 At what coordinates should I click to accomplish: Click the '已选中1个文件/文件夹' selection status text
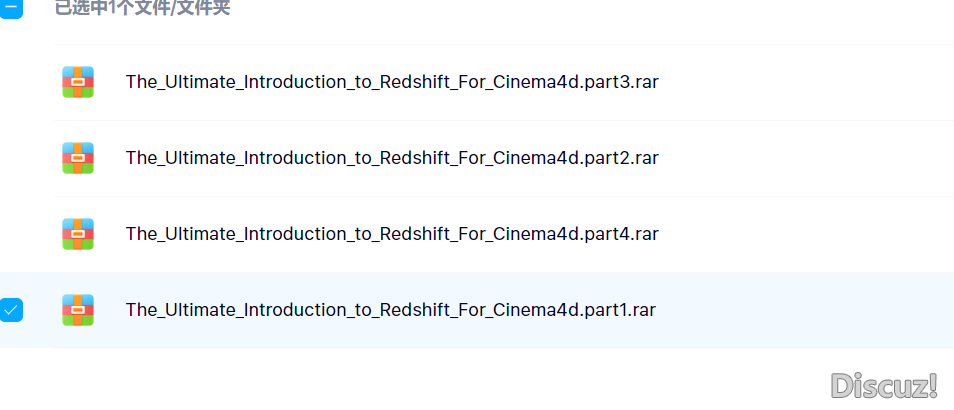142,8
